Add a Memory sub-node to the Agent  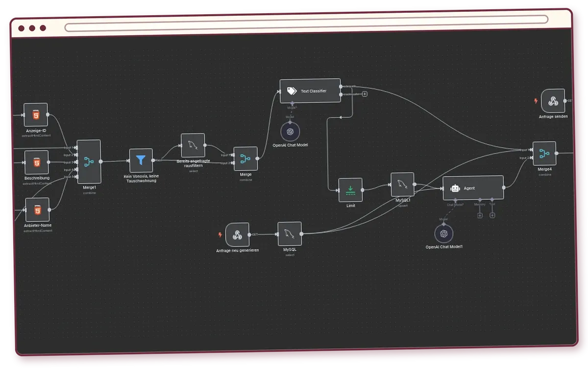[480, 215]
